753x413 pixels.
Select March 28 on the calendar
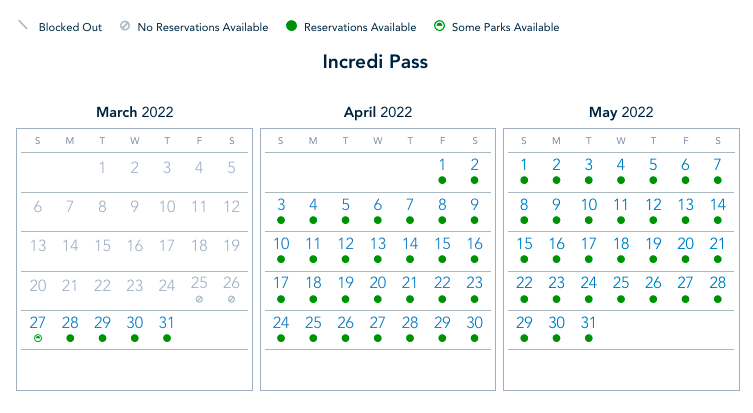pyautogui.click(x=70, y=323)
